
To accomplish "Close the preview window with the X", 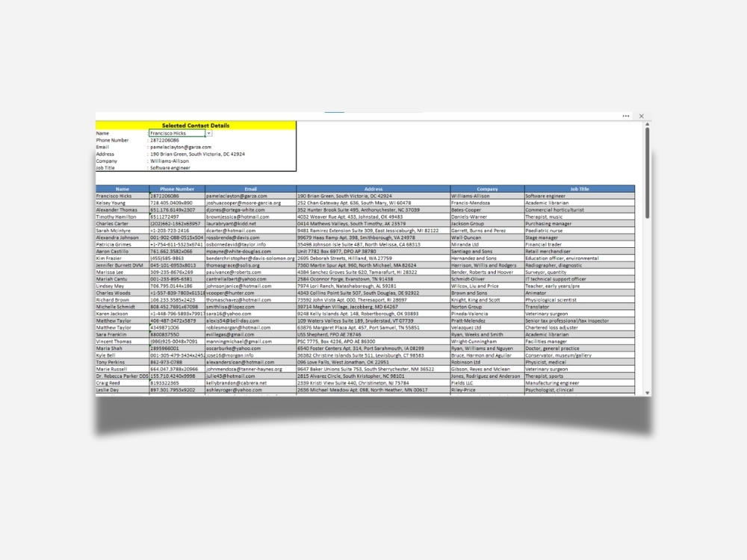I will click(x=641, y=116).
